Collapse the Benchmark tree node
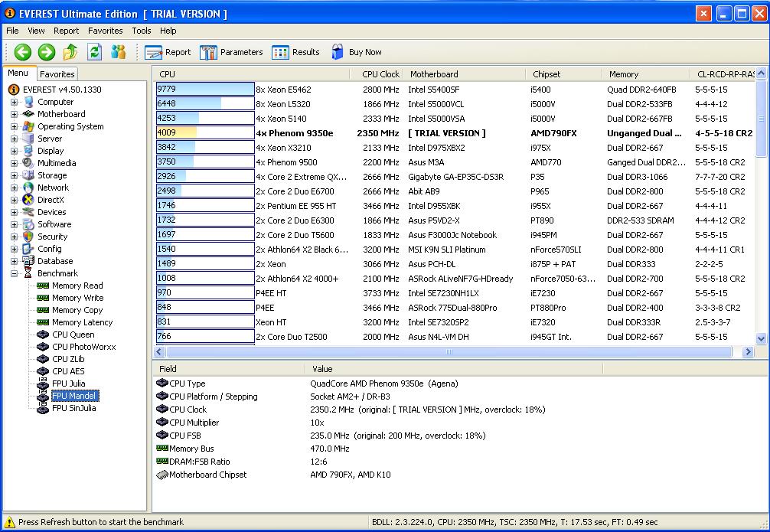This screenshot has height=532, width=770. [x=14, y=273]
